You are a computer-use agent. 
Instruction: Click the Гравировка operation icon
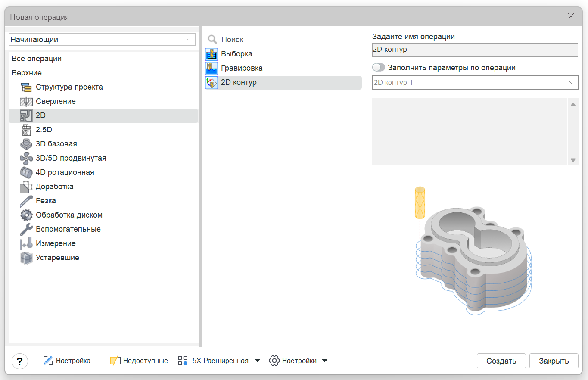(212, 69)
